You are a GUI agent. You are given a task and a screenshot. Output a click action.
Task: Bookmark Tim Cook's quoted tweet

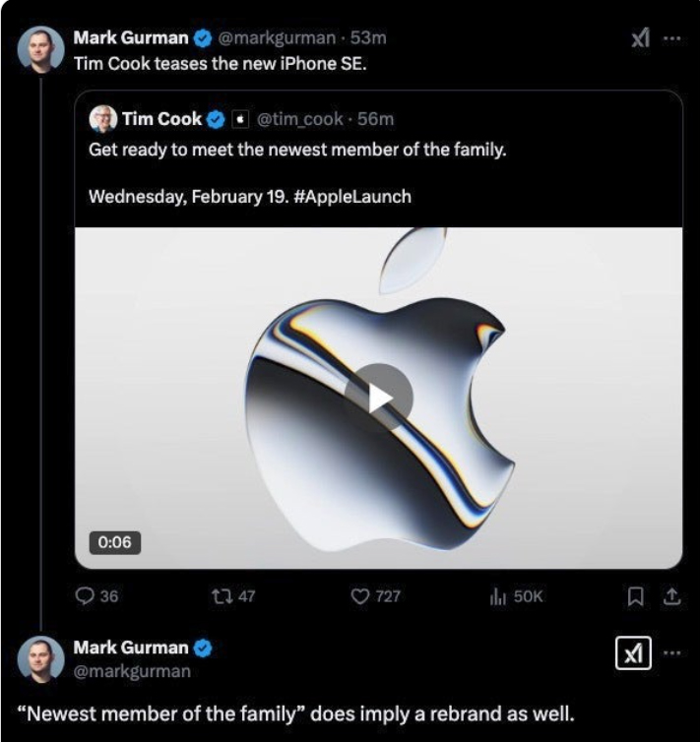tap(636, 595)
